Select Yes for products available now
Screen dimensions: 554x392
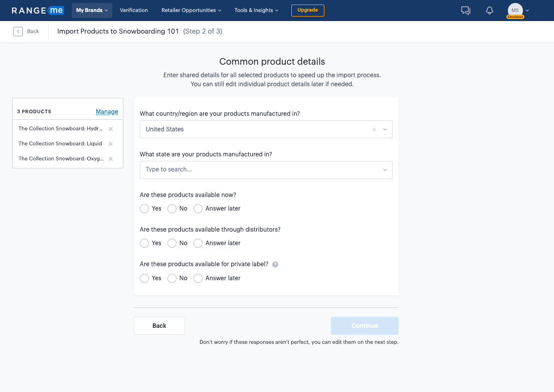pyautogui.click(x=144, y=209)
